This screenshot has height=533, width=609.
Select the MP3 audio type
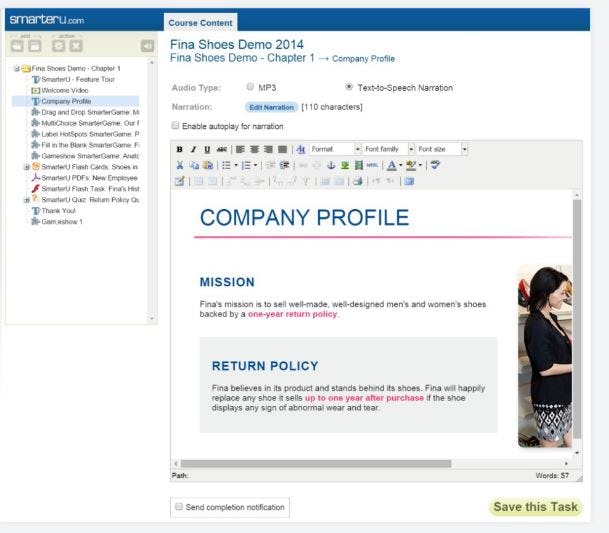tap(250, 87)
